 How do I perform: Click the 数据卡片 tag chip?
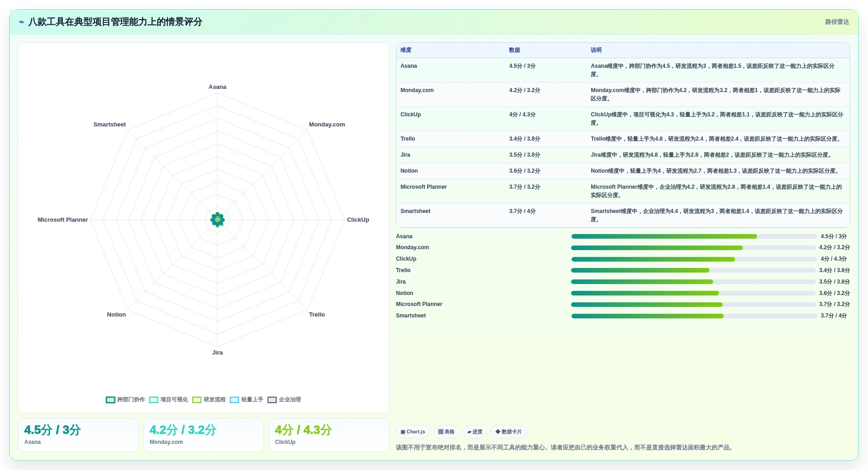[509, 432]
